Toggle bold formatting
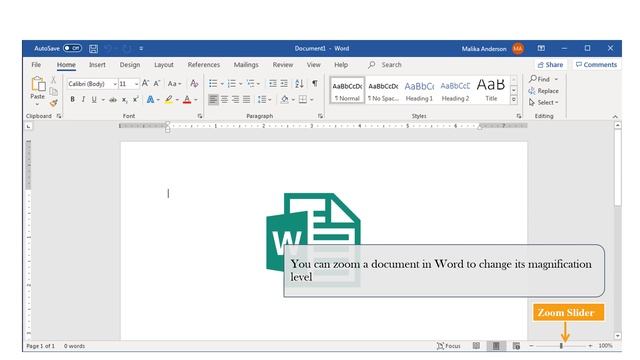 tap(73, 100)
